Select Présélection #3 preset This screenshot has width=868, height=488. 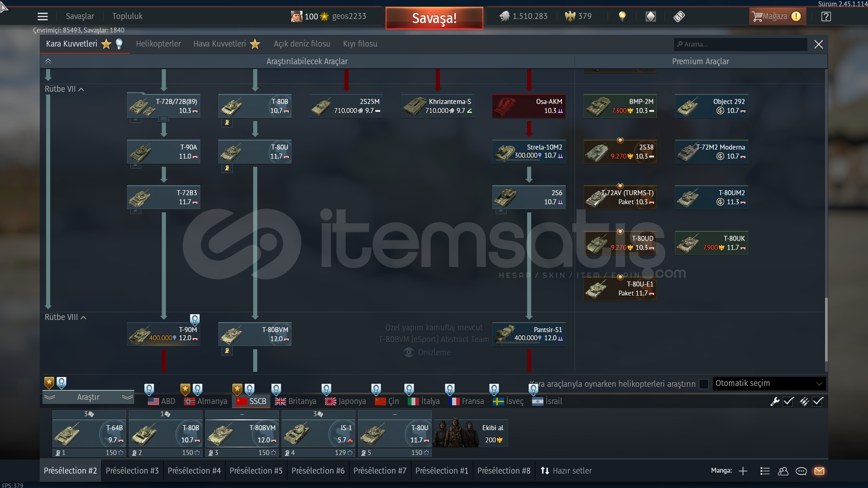pos(132,471)
